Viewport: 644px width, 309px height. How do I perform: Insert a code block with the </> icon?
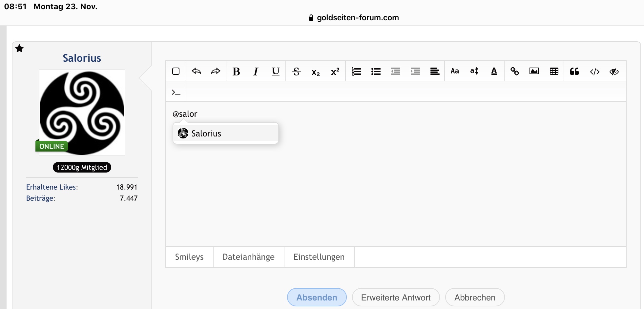594,72
